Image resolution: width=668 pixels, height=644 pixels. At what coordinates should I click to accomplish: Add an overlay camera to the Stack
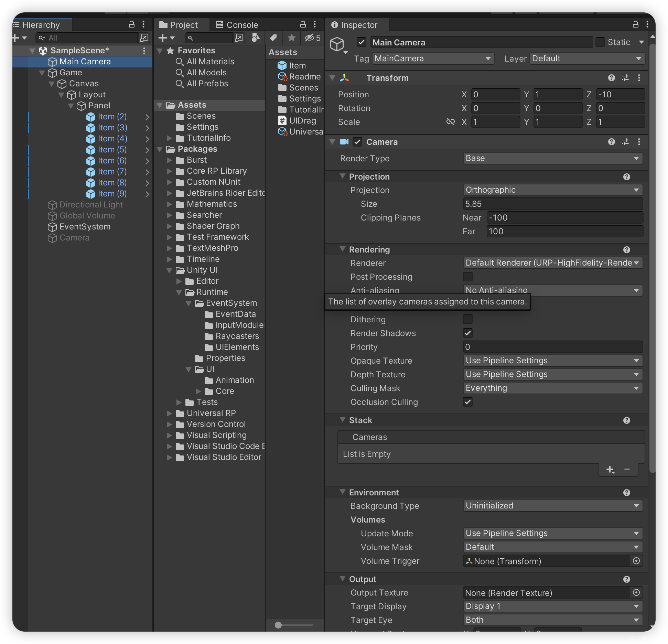pyautogui.click(x=611, y=470)
